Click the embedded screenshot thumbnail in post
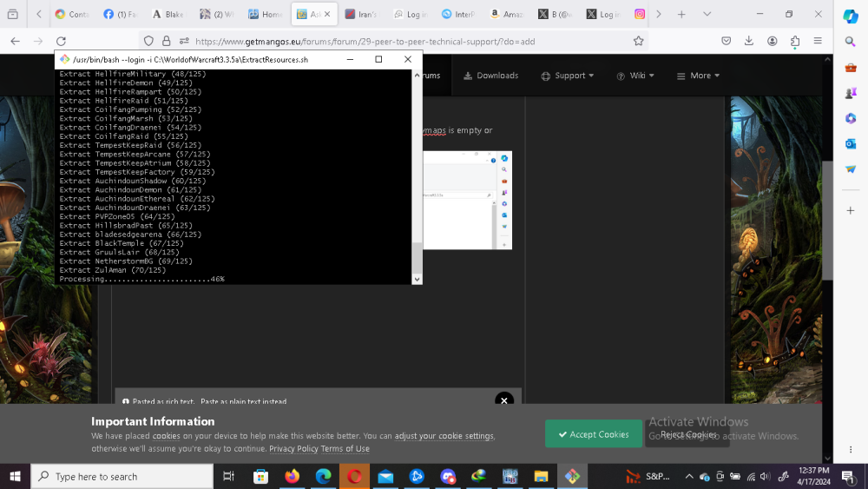This screenshot has height=489, width=868. point(468,200)
